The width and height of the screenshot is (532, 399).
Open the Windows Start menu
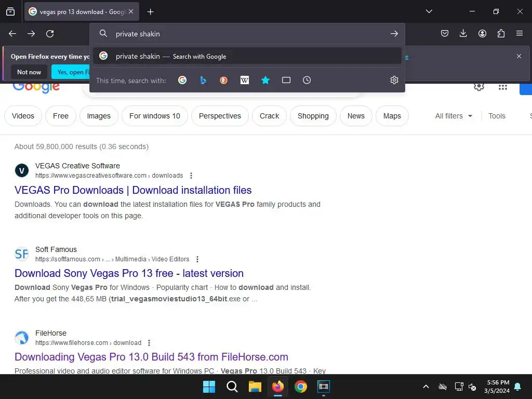pyautogui.click(x=209, y=387)
